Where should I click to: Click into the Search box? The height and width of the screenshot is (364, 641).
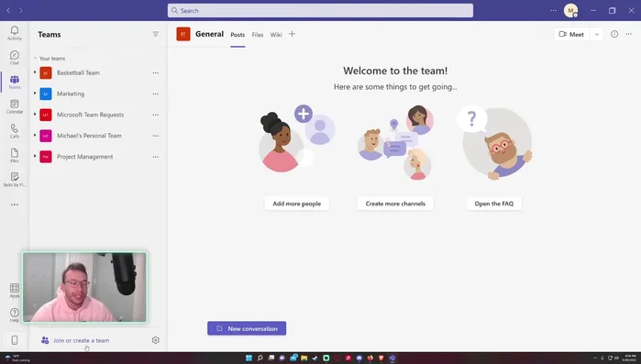pos(320,11)
